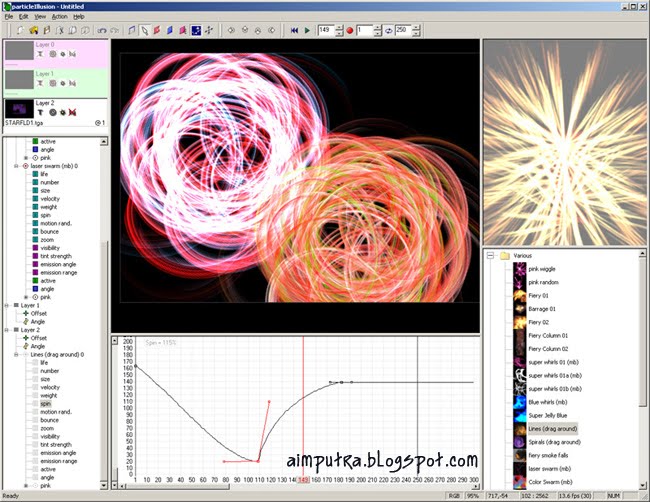Image resolution: width=650 pixels, height=502 pixels.
Task: Click the red record dot icon
Action: point(349,30)
